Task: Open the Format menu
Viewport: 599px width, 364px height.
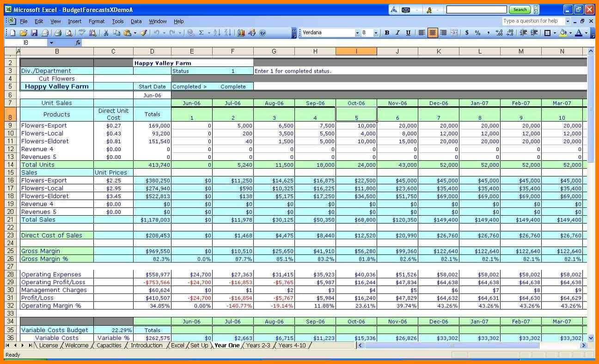Action: click(x=97, y=21)
